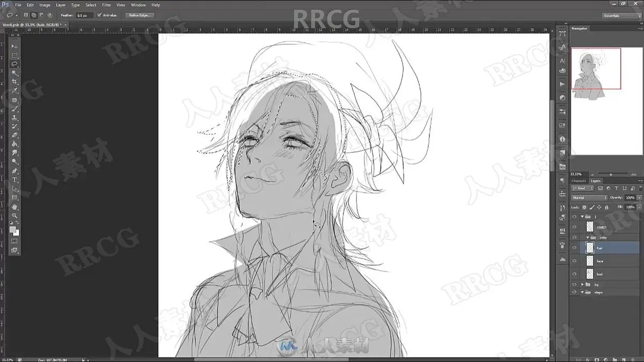The image size is (644, 362).
Task: Open the Kind layer filter dropdown
Action: tap(582, 189)
